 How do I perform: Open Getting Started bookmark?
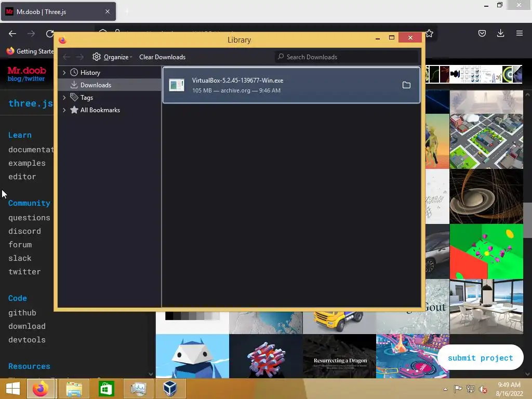(x=30, y=51)
